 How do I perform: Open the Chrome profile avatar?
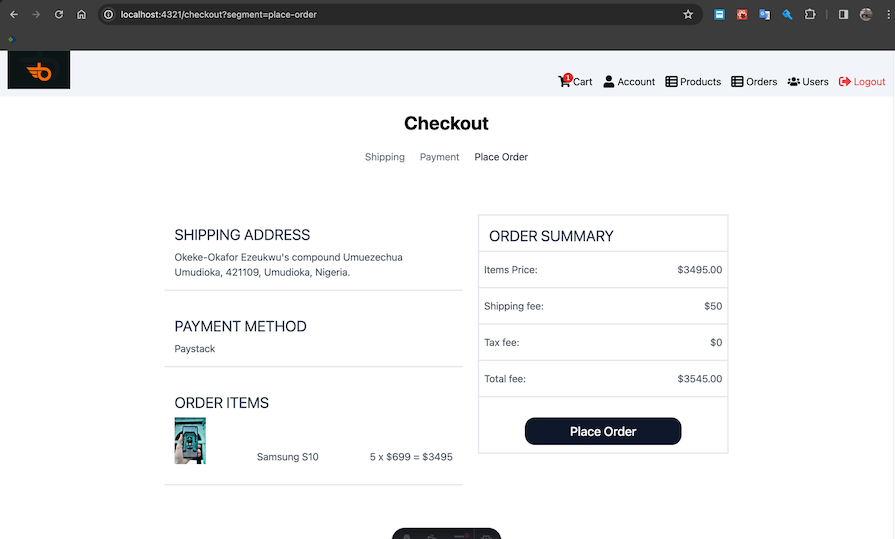(x=865, y=15)
